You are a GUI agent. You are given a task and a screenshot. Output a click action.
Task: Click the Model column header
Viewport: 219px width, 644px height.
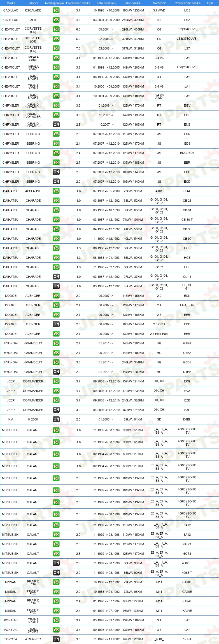click(x=33, y=3)
